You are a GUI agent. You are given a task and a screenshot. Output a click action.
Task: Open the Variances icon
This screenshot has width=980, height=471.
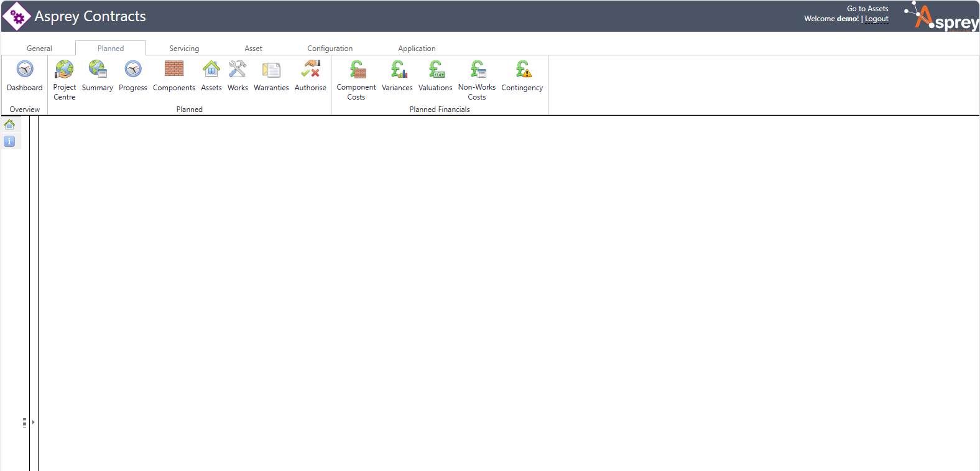point(397,70)
